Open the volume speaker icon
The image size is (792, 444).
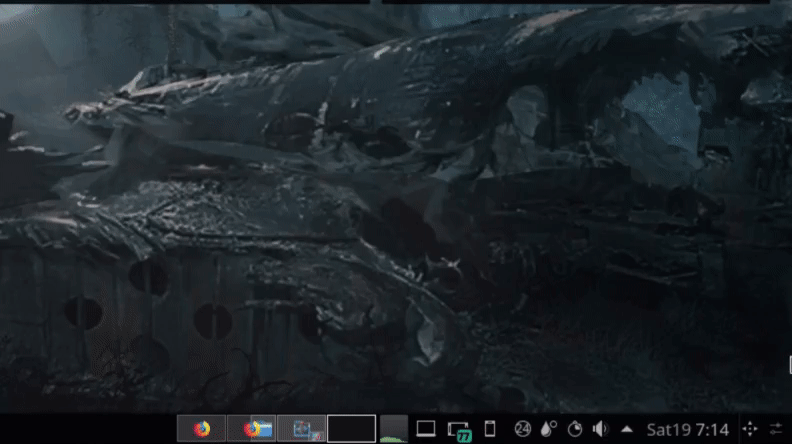coord(600,429)
